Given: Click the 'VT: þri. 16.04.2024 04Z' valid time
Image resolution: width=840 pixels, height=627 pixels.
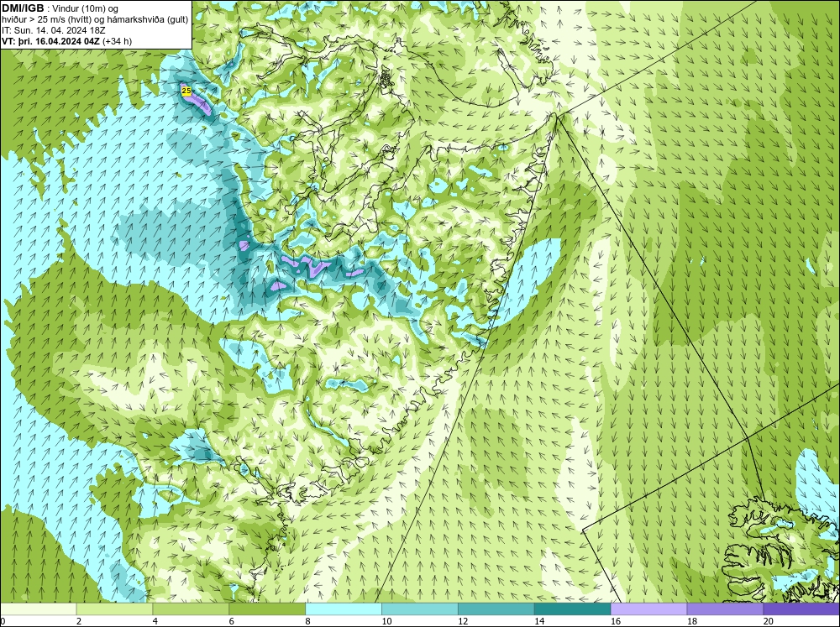Looking at the screenshot, I should (51, 40).
